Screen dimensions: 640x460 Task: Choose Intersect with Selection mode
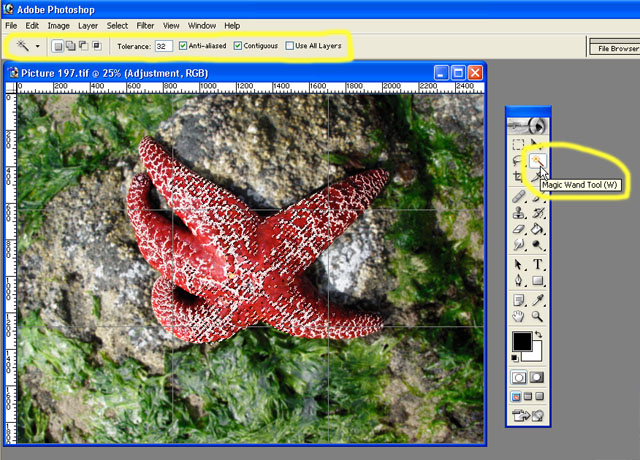coord(97,46)
